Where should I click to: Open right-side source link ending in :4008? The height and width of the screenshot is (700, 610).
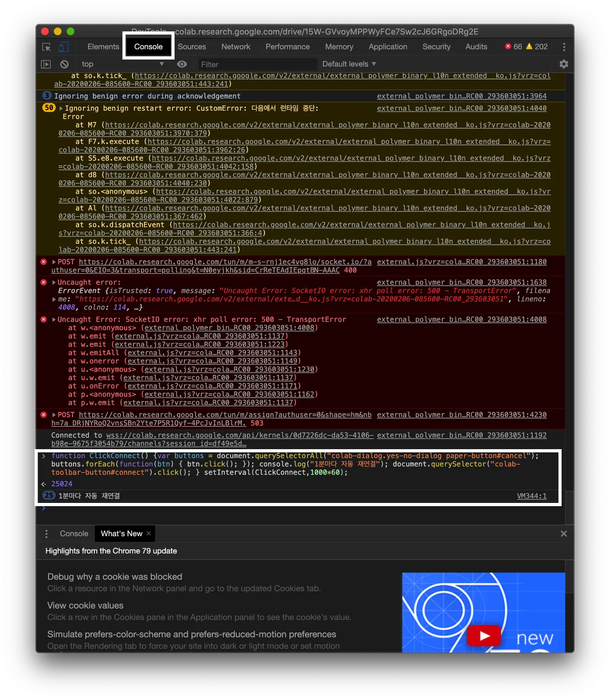[462, 320]
